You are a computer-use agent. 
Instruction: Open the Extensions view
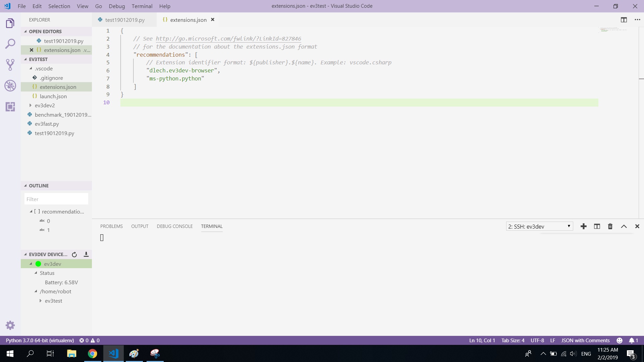point(10,107)
